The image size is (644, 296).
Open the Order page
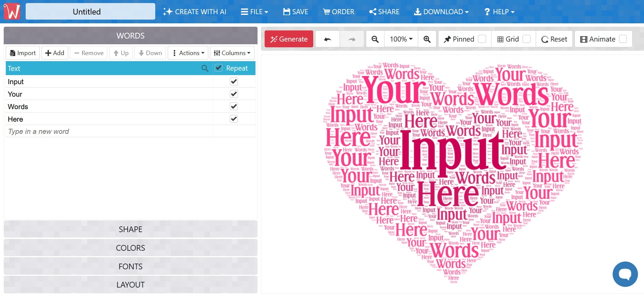339,12
